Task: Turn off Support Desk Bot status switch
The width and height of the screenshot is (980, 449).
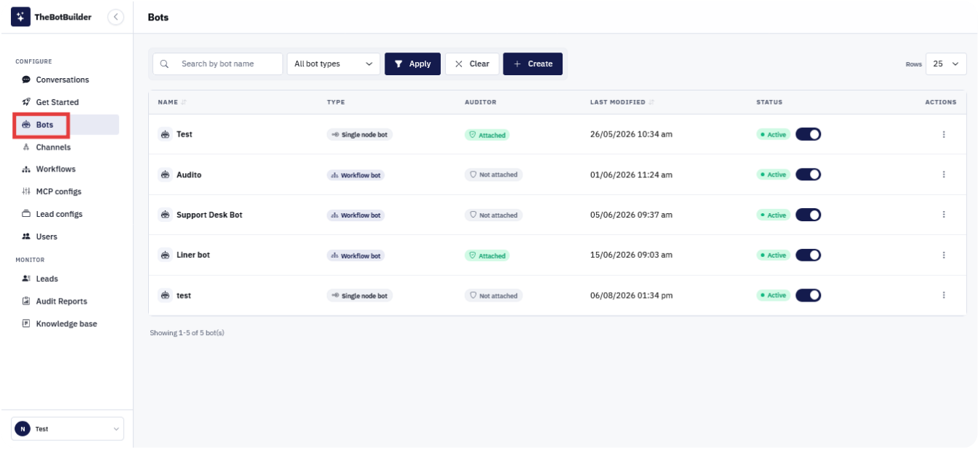Action: click(808, 215)
